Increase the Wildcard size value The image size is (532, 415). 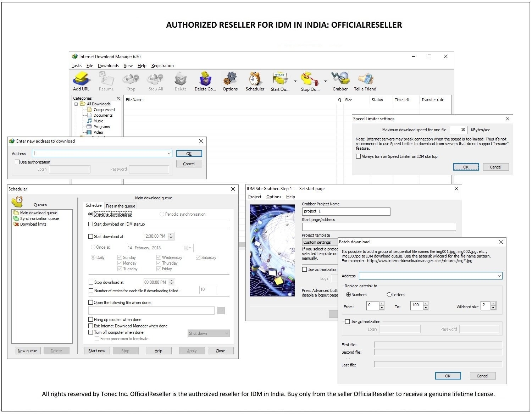coord(493,304)
